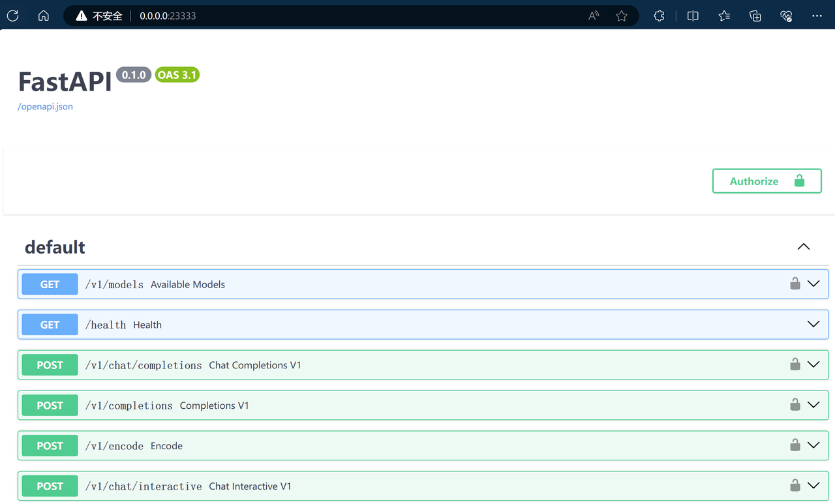
Task: Click the address bar URL 0.0.0.0:23333
Action: [168, 16]
